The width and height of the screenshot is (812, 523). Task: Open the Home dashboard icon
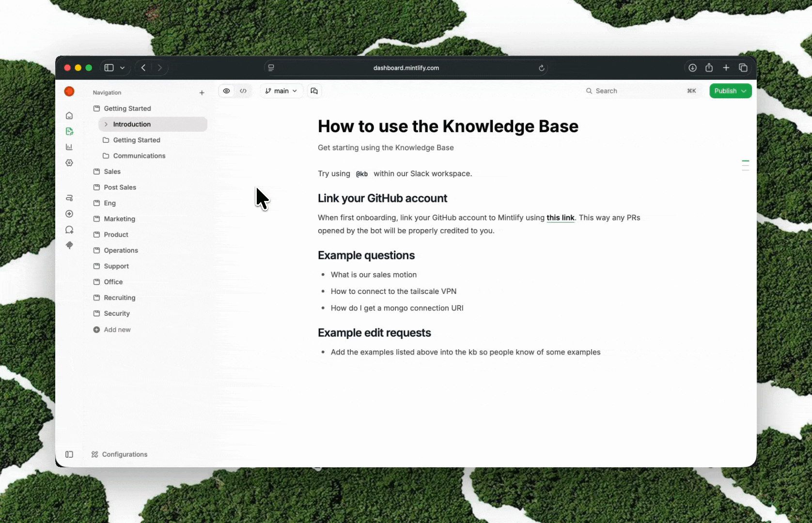(x=69, y=116)
